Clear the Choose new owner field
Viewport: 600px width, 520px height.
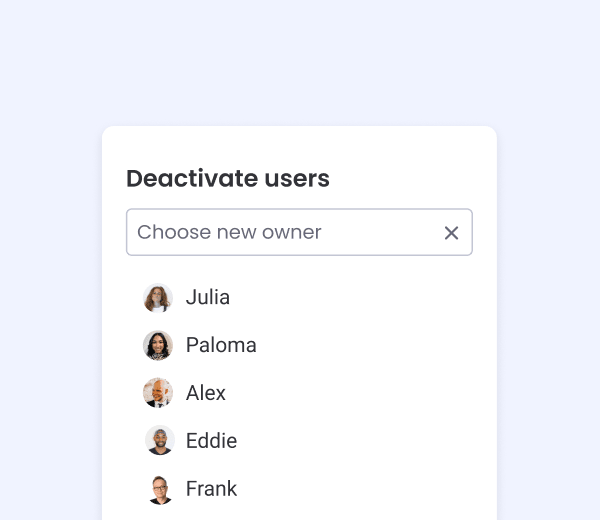point(452,233)
